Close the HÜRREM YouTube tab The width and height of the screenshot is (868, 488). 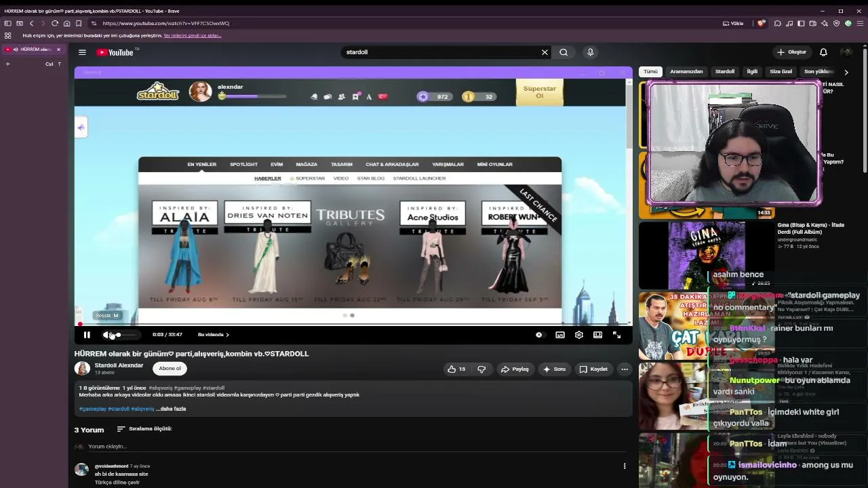tap(58, 49)
